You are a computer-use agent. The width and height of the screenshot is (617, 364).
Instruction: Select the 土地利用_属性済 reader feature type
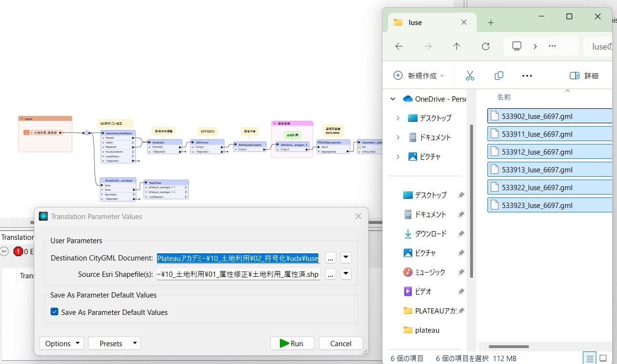tap(43, 132)
